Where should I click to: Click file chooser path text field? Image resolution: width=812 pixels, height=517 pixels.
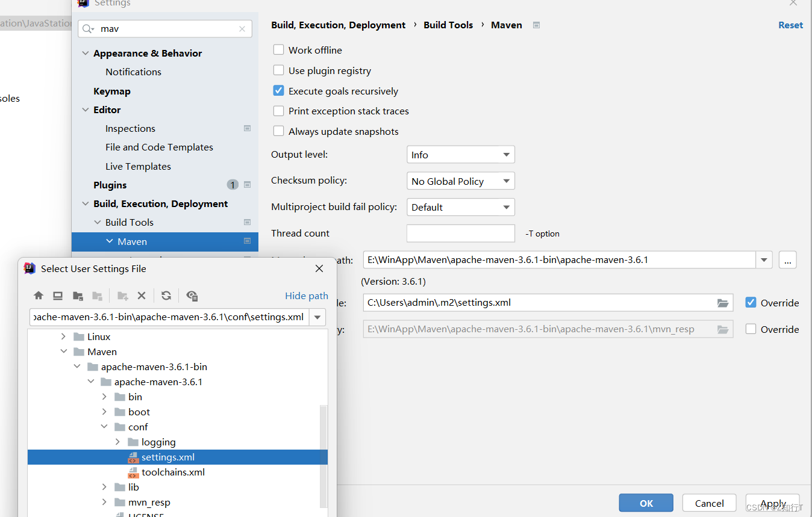(x=169, y=317)
